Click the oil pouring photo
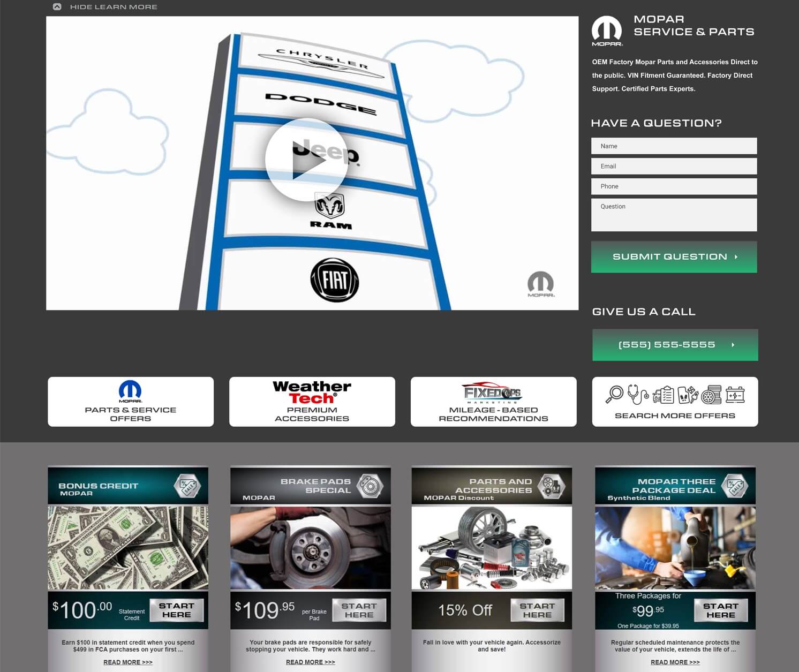The width and height of the screenshot is (799, 672). pyautogui.click(x=675, y=548)
